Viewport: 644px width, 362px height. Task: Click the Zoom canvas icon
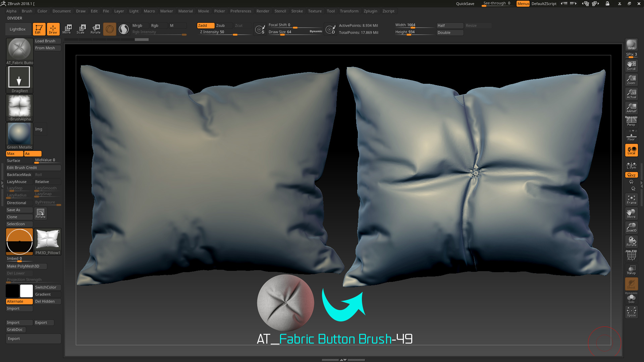pos(631,80)
